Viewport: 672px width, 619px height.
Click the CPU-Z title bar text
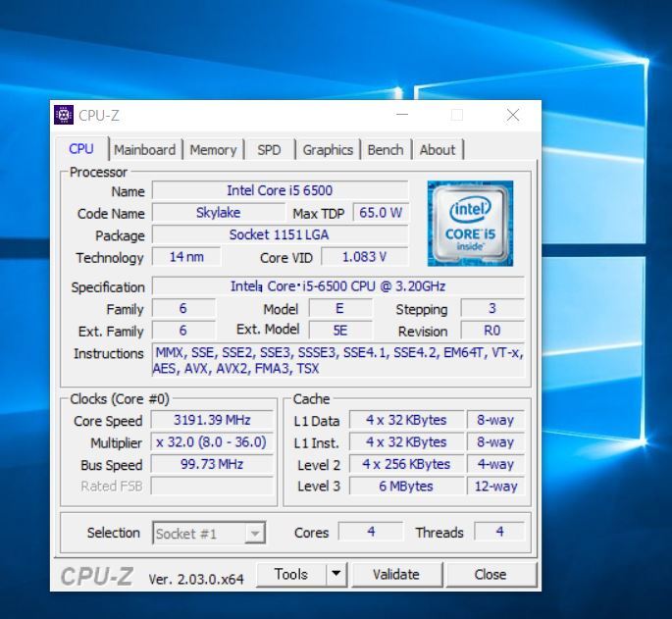pyautogui.click(x=99, y=116)
